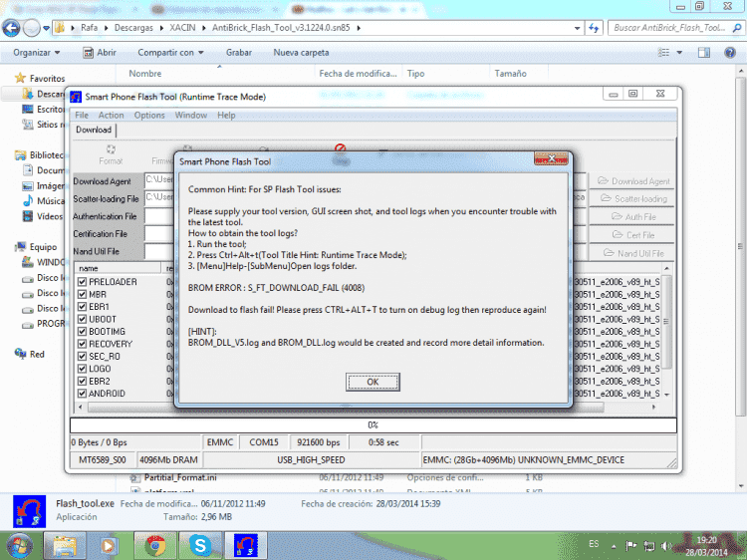Screen dimensions: 747x560
Task: Open Explorer recent locations dropdown arrow
Action: click(46, 28)
